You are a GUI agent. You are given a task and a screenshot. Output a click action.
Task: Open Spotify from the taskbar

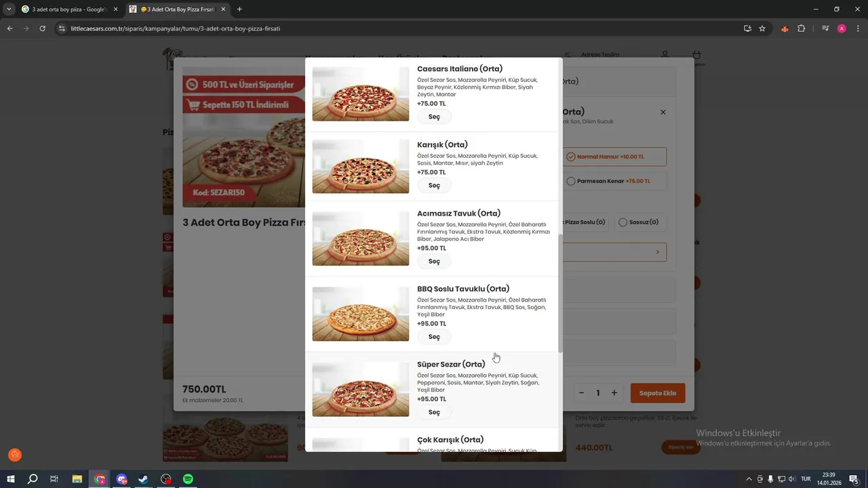click(188, 479)
